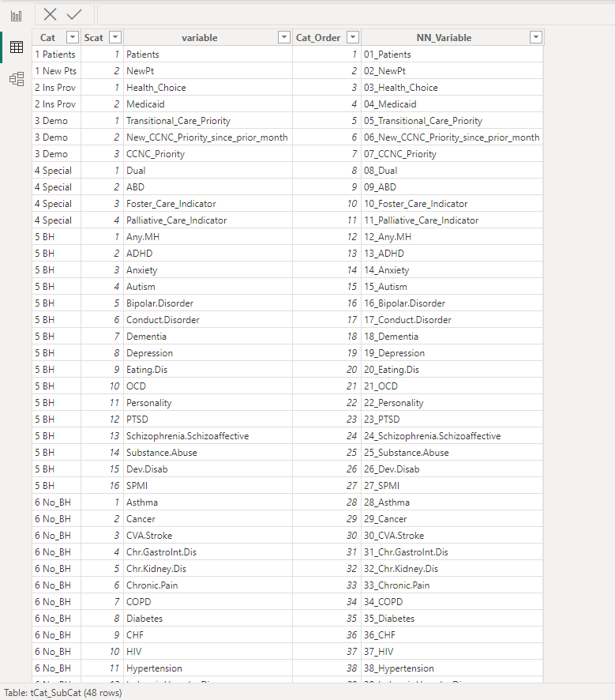Click '25_Substance.Abuse' cell
The height and width of the screenshot is (700, 615).
(452, 453)
